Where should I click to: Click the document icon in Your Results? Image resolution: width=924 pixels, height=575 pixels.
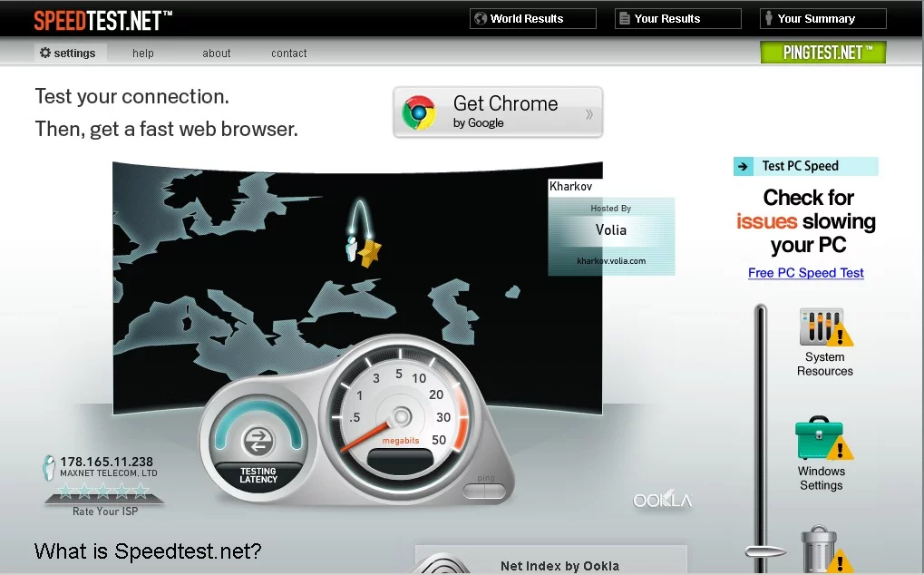pyautogui.click(x=625, y=19)
